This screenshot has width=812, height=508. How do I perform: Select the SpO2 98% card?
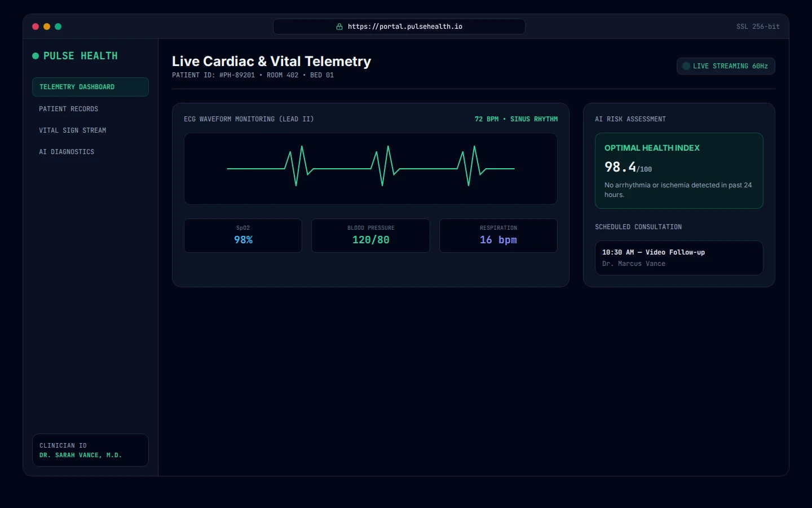click(243, 235)
